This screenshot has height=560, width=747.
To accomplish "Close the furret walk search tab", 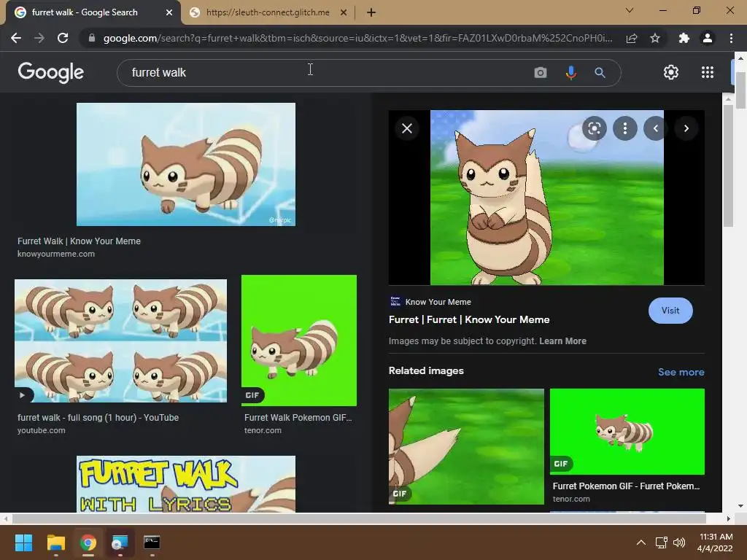I will (169, 12).
